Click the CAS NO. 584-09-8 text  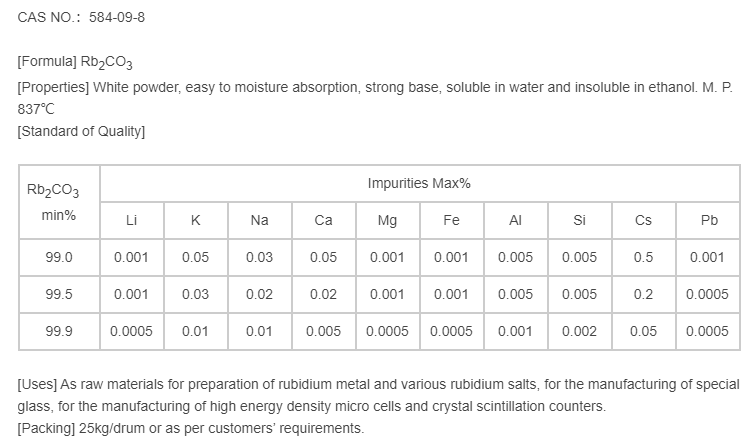pos(74,18)
